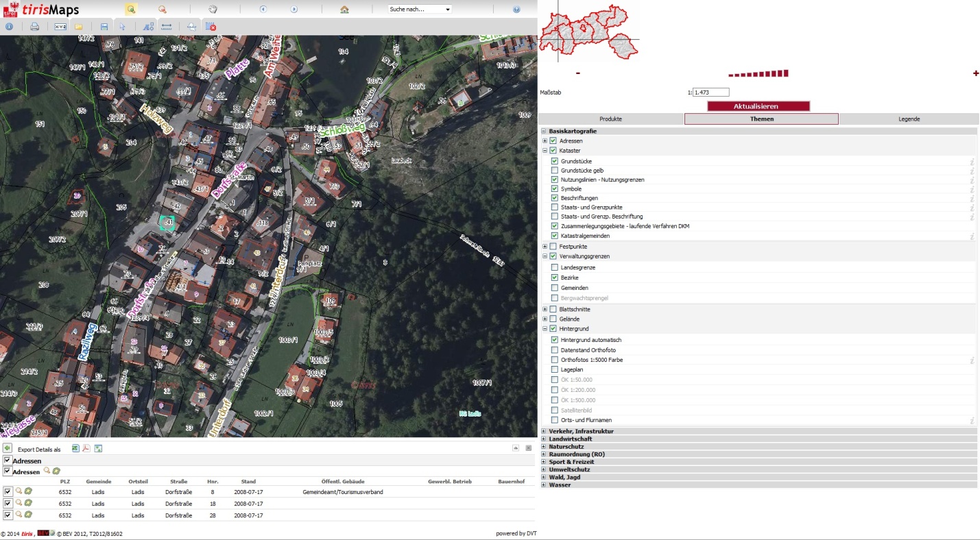The image size is (980, 540).
Task: Save the map with the floppy disk icon
Action: tap(104, 27)
